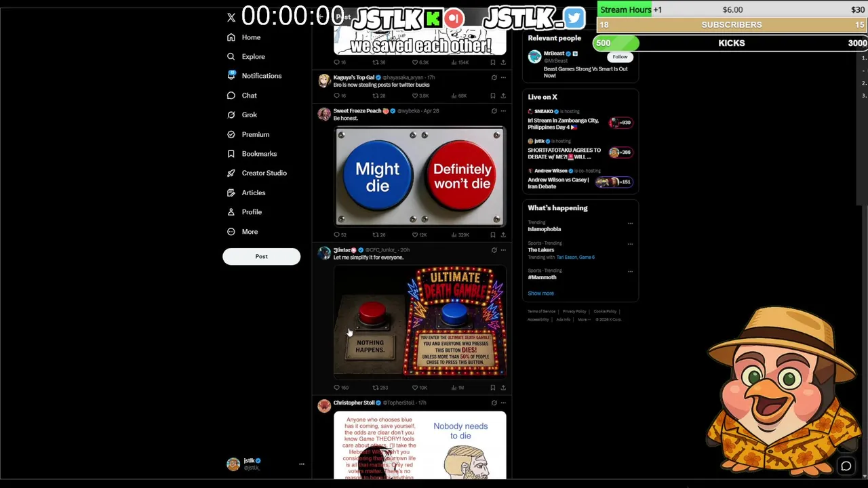Viewport: 868px width, 488px height.
Task: Open more options on Kaguya's Top Gal post
Action: [x=503, y=78]
